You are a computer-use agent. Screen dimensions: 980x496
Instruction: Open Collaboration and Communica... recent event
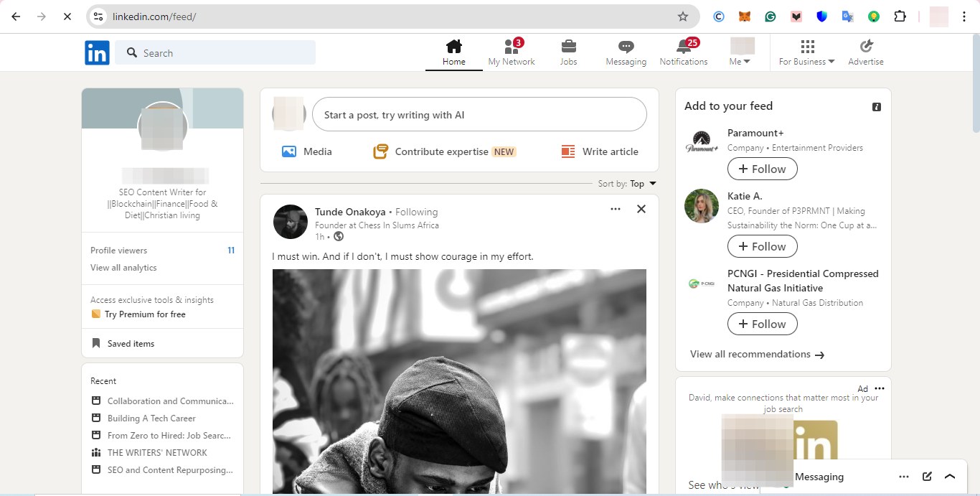point(163,401)
